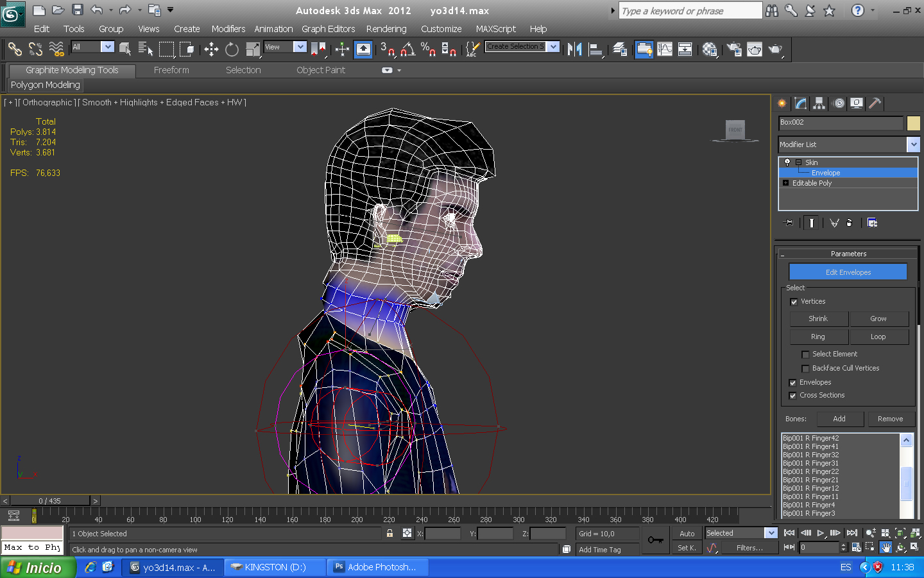Open the Render Setup teapot icon

tap(734, 49)
